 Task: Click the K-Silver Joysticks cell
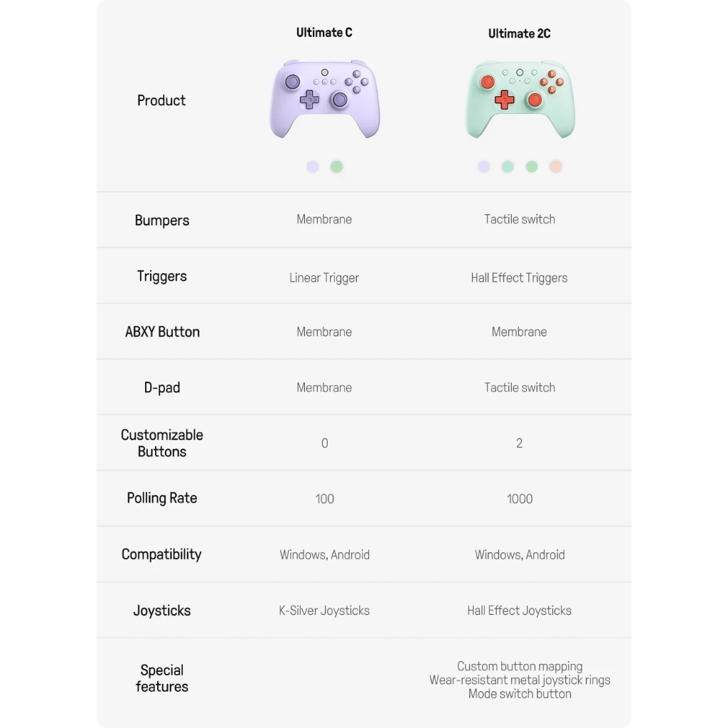pyautogui.click(x=324, y=610)
